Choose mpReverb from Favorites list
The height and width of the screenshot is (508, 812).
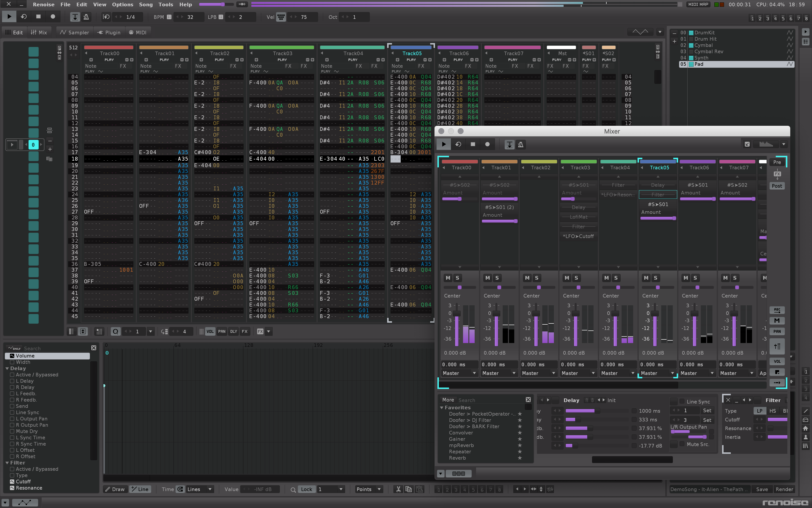pyautogui.click(x=461, y=445)
